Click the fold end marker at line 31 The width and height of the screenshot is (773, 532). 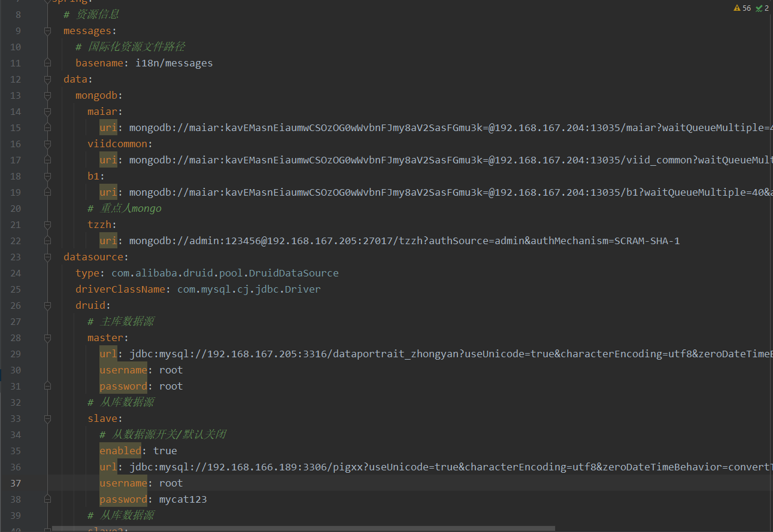[x=47, y=386]
